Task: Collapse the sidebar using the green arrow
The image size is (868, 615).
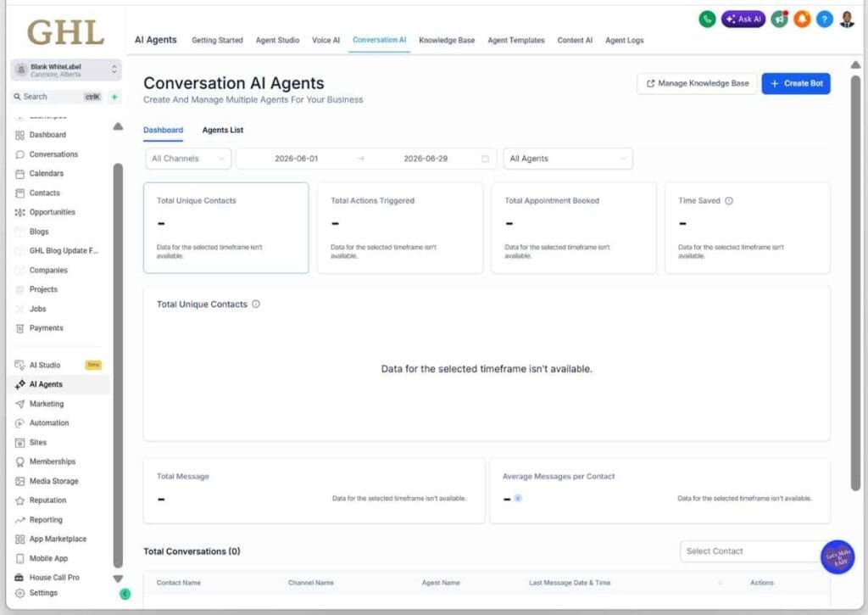Action: [x=125, y=594]
